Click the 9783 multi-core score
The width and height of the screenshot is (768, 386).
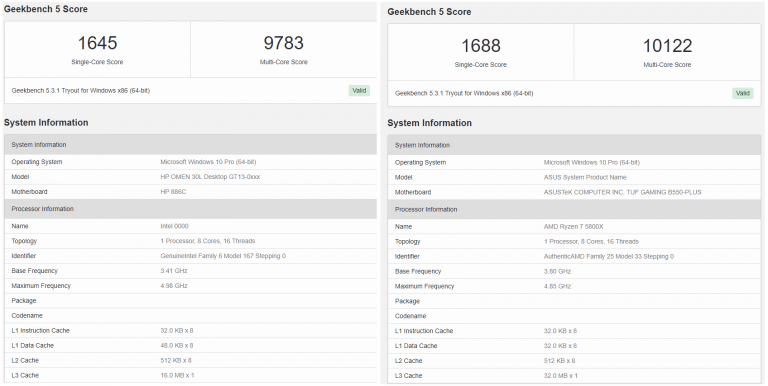tap(284, 43)
